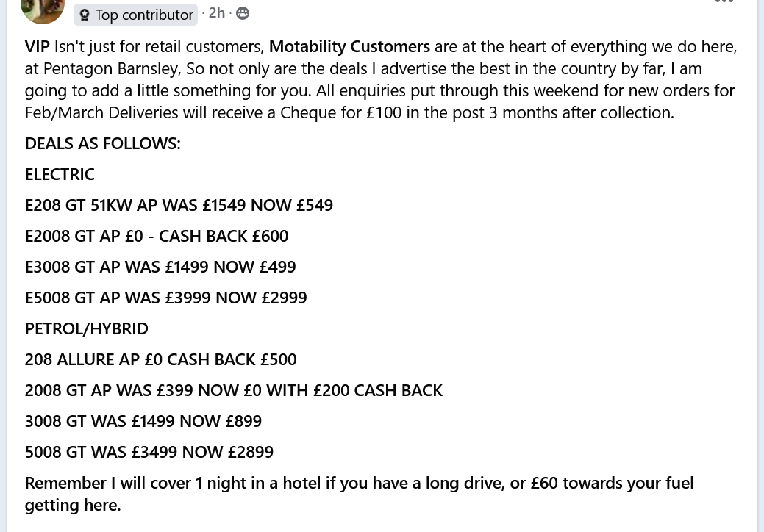Image resolution: width=764 pixels, height=532 pixels.
Task: Click the 5008 GT NOW £2899 line
Action: [x=149, y=452]
